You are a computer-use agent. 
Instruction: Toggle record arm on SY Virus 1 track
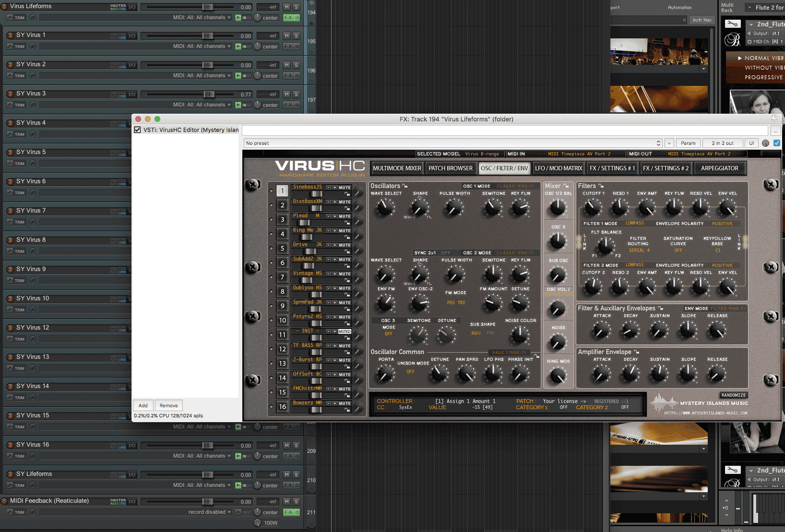10,35
